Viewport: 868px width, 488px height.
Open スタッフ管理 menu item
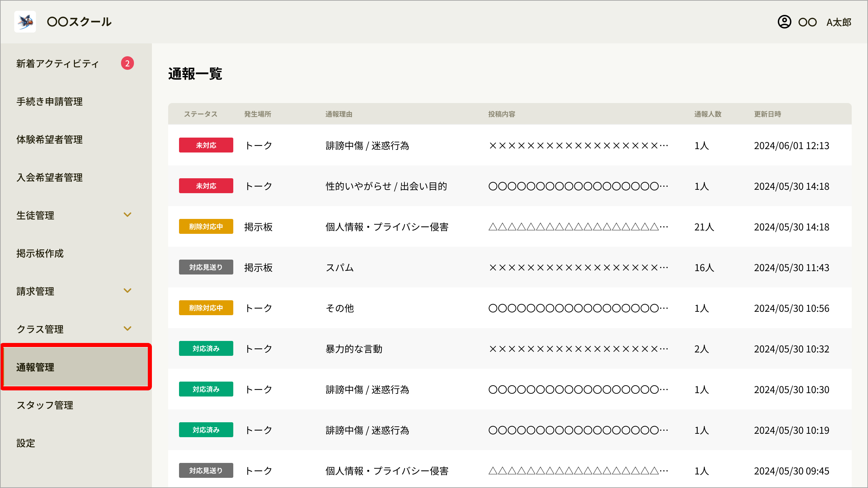coord(45,405)
